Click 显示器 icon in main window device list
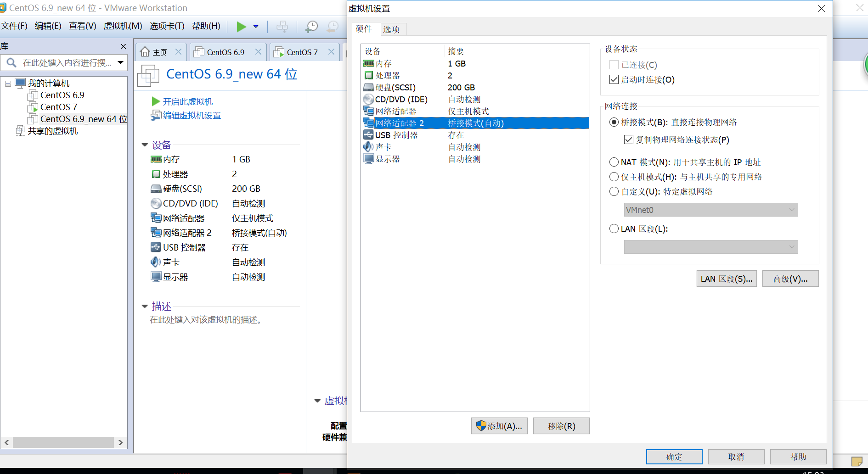 [156, 277]
